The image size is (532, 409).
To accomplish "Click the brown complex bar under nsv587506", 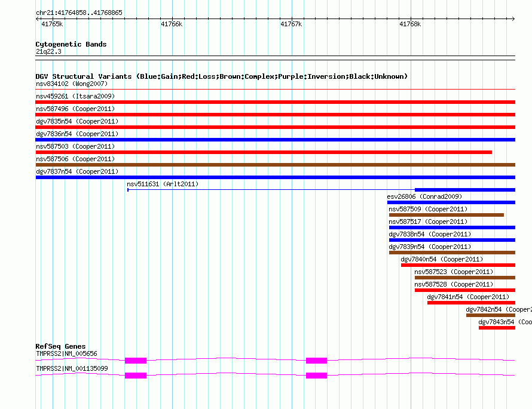I will tap(275, 165).
